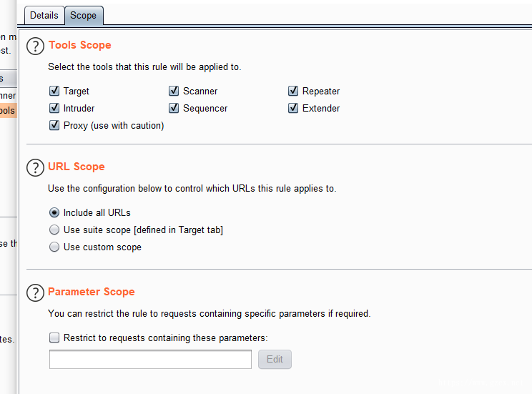Image resolution: width=532 pixels, height=394 pixels.
Task: Disable the Extender checkbox
Action: tap(293, 108)
